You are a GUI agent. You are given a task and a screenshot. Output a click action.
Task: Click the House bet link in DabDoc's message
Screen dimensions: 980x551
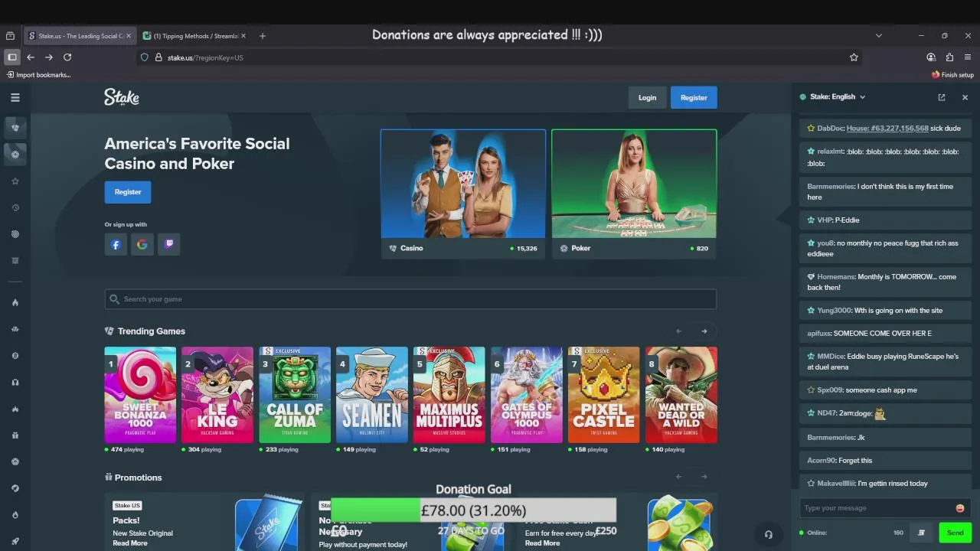tap(887, 129)
